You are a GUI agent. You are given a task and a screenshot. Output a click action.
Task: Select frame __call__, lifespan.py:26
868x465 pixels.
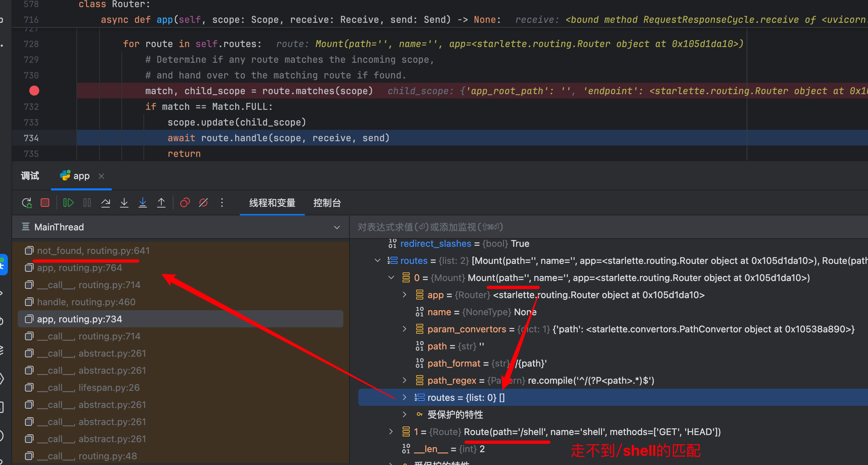pos(181,388)
